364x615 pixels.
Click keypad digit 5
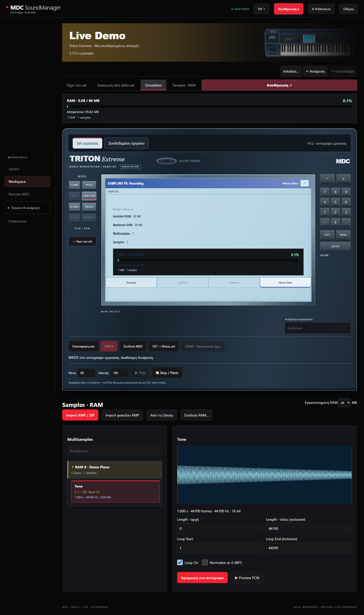pyautogui.click(x=335, y=202)
